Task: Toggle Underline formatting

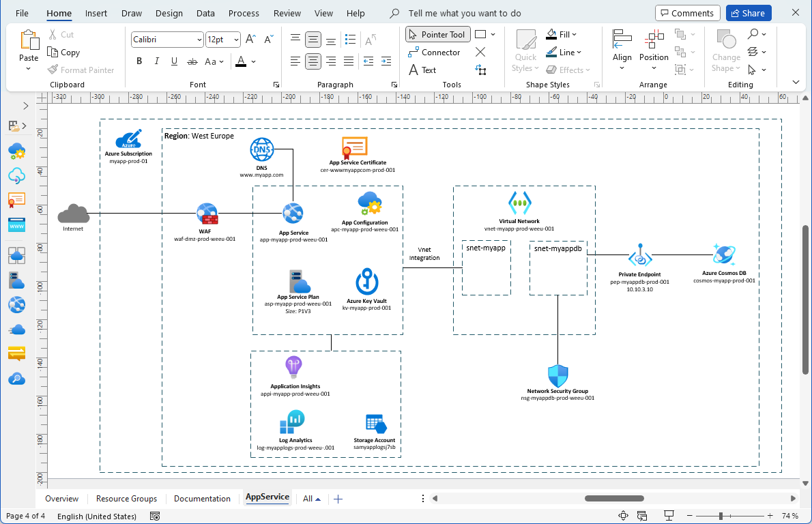Action: pos(174,61)
